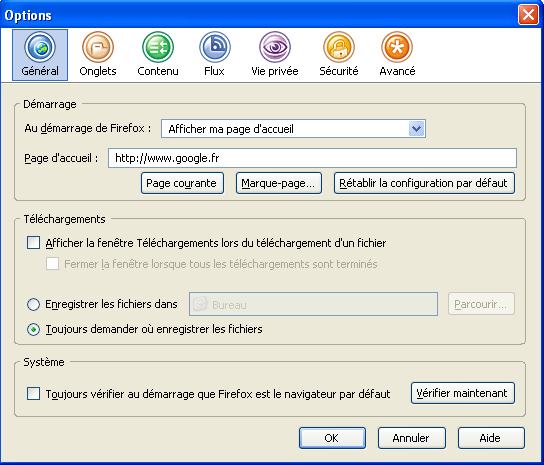Click the Bureau folder icon in path field

[200, 304]
